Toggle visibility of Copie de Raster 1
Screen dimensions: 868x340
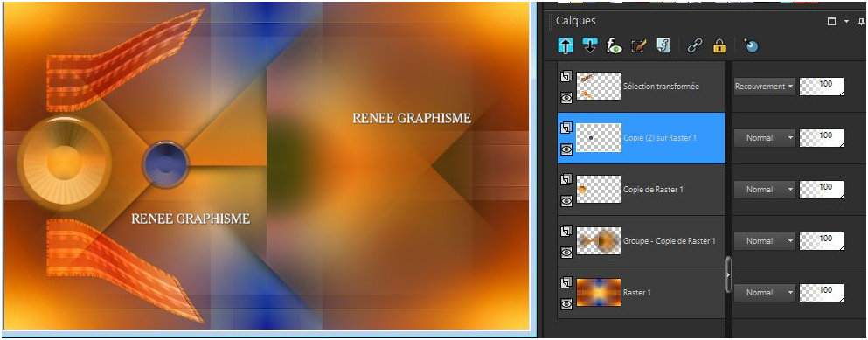pyautogui.click(x=566, y=201)
